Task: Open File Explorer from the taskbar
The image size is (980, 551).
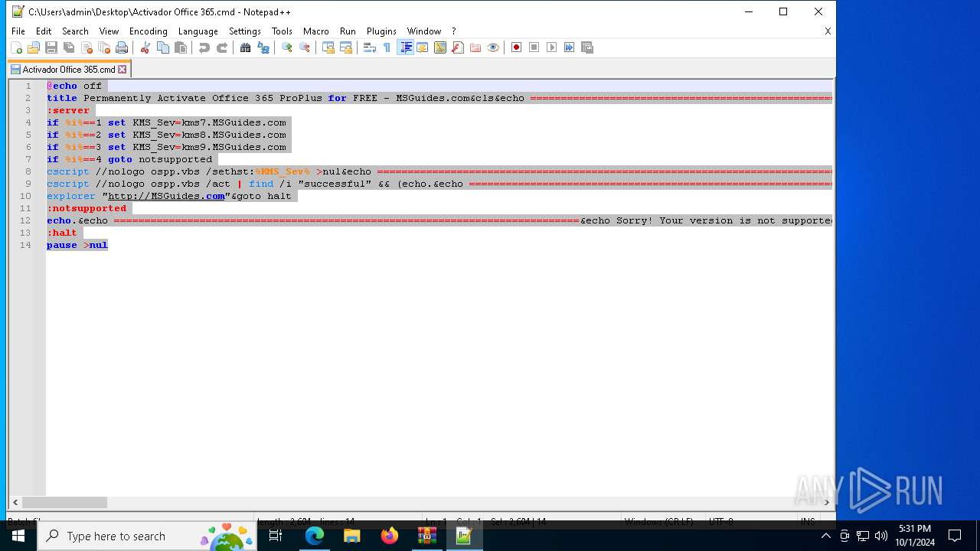Action: coord(351,536)
